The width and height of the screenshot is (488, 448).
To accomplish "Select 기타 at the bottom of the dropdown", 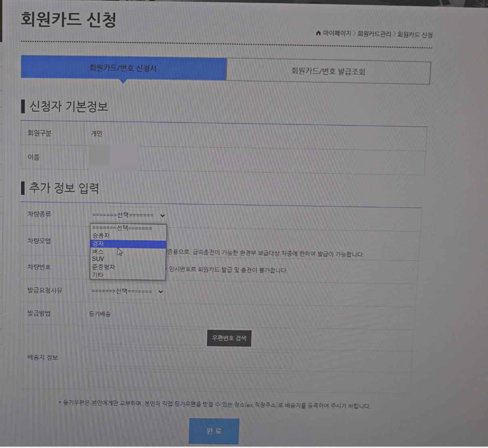I will click(121, 275).
